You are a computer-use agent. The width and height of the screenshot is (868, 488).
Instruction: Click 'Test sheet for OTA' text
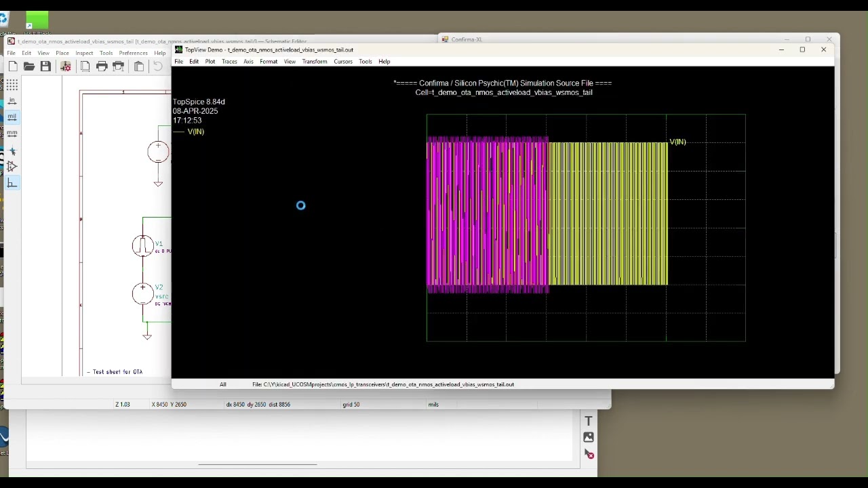pos(117,372)
